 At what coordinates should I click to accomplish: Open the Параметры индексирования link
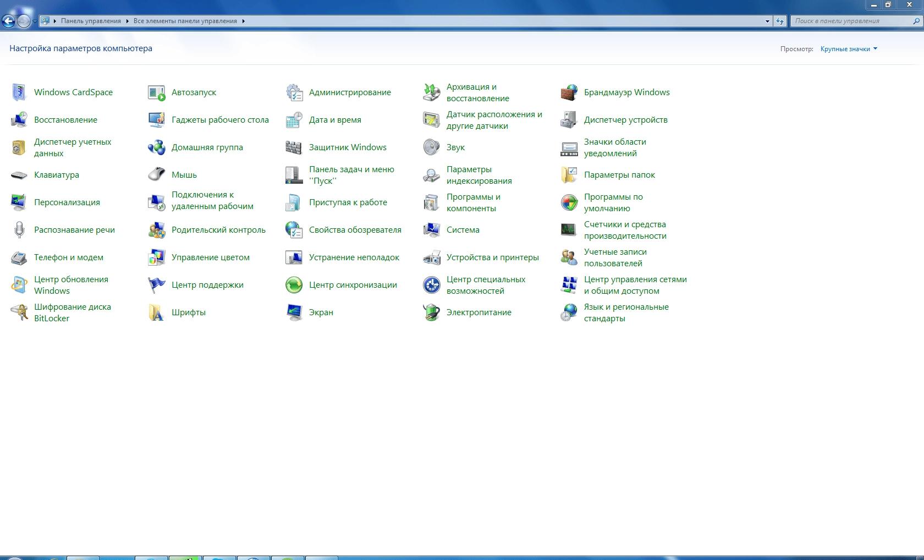point(479,175)
